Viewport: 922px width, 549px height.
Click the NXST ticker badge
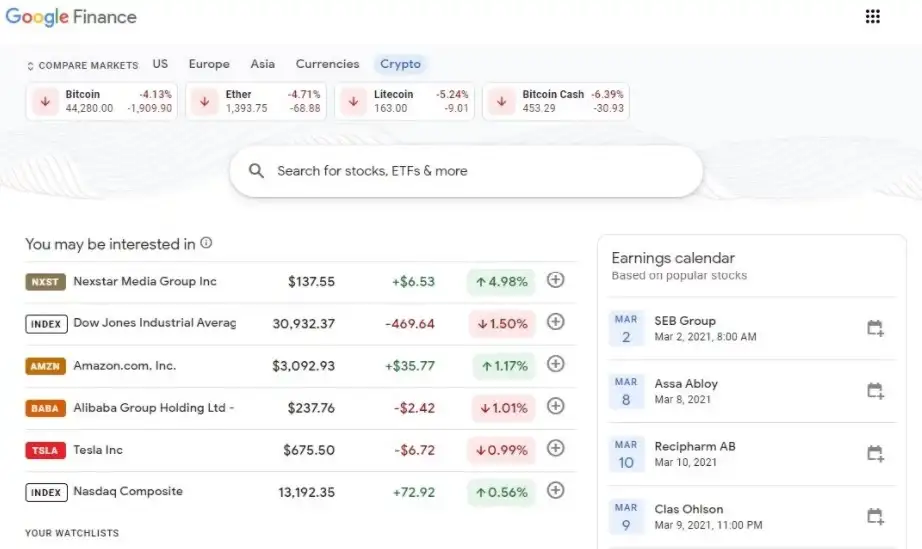point(45,282)
